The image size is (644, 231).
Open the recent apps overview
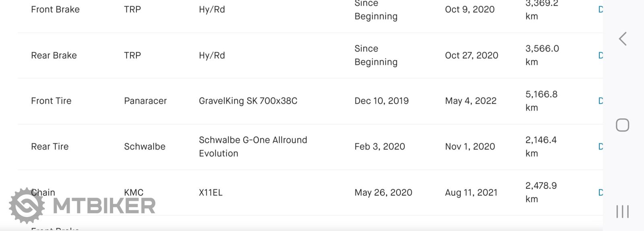tap(622, 212)
